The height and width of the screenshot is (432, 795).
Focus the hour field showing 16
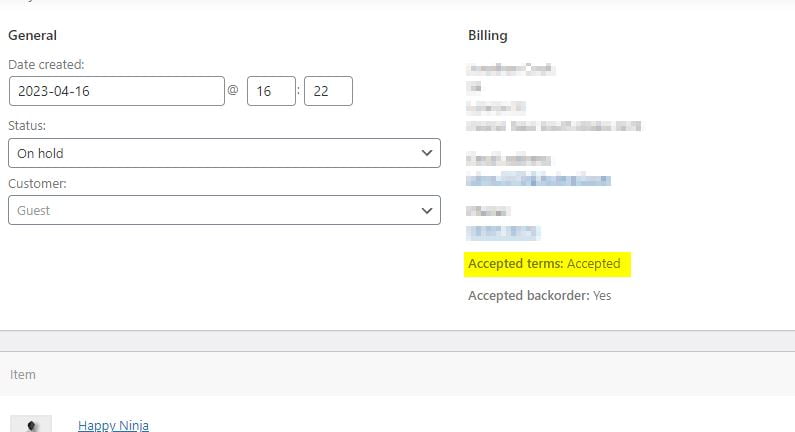click(x=272, y=91)
